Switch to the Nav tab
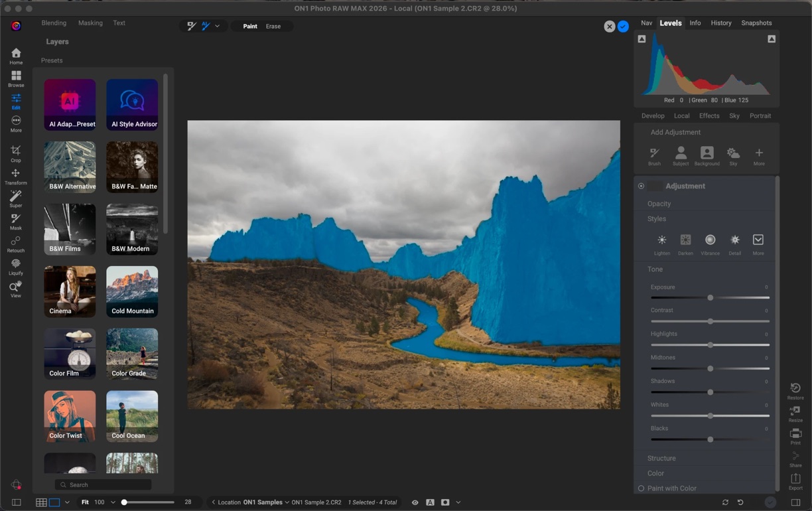The width and height of the screenshot is (812, 511). tap(646, 23)
